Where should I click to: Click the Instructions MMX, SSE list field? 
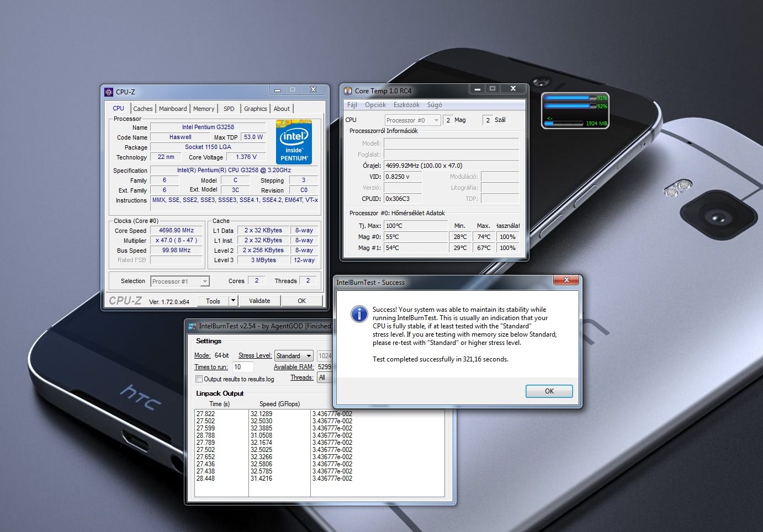(x=235, y=205)
